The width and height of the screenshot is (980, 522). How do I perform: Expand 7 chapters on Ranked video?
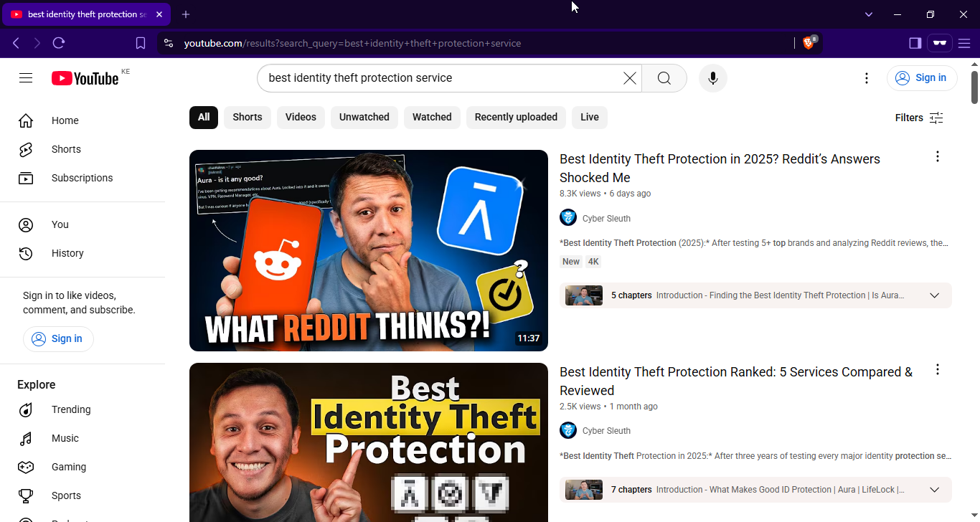(x=934, y=490)
